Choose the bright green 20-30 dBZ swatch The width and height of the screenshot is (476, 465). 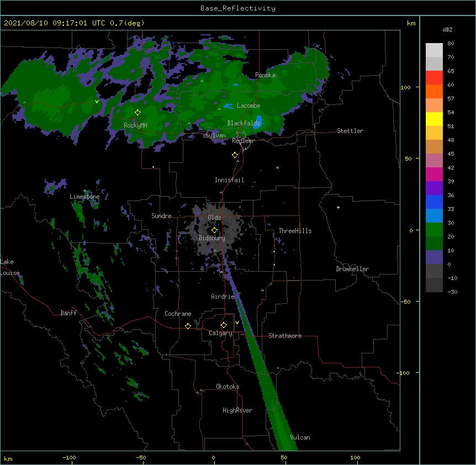pyautogui.click(x=434, y=230)
